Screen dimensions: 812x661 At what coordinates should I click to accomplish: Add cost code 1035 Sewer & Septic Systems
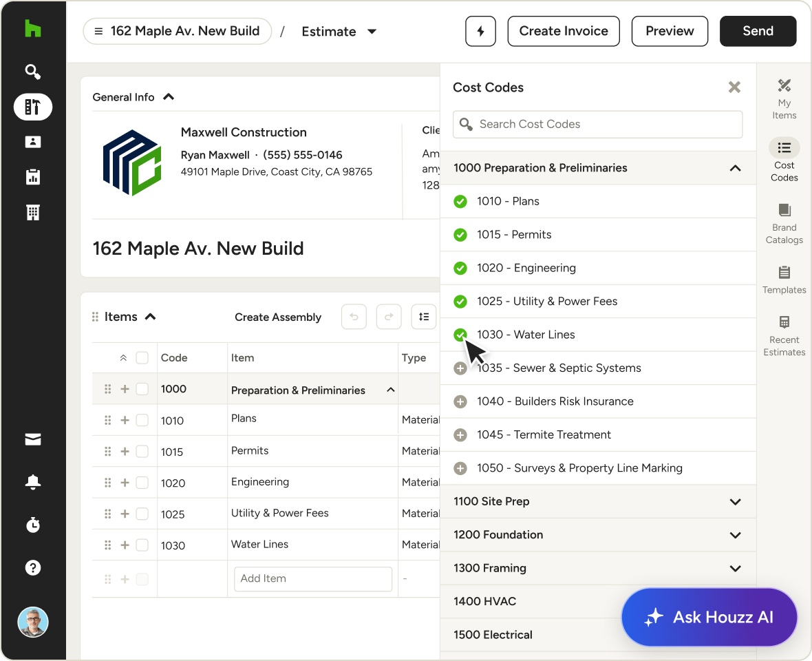tap(460, 368)
